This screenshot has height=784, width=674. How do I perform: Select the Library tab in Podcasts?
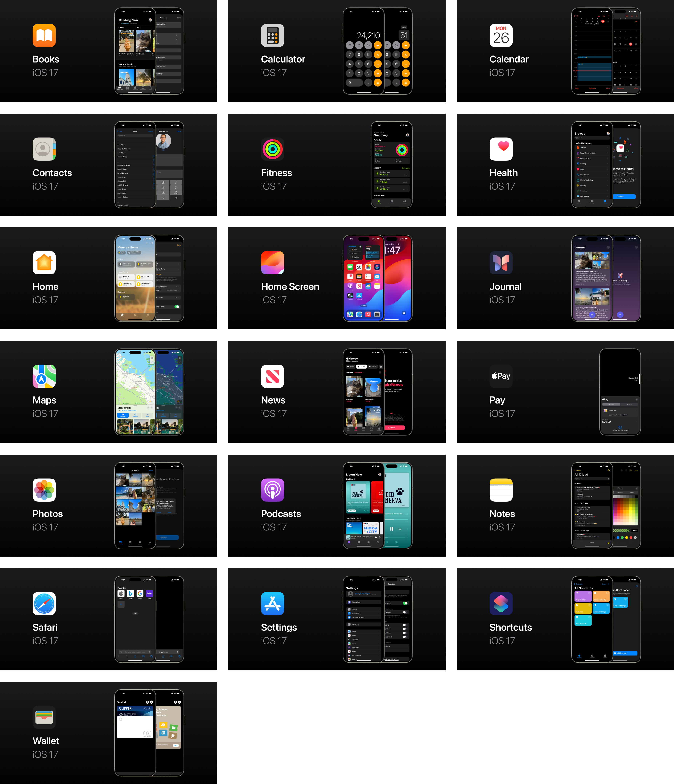[x=368, y=543]
